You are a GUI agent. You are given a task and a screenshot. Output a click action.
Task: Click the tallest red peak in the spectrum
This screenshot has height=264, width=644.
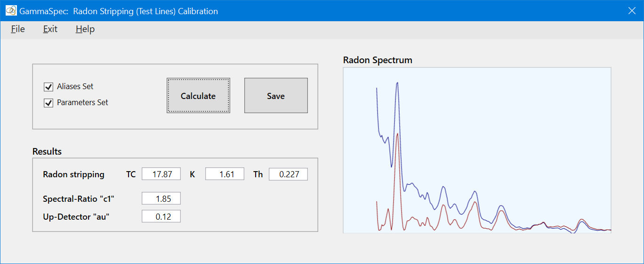[x=398, y=134]
